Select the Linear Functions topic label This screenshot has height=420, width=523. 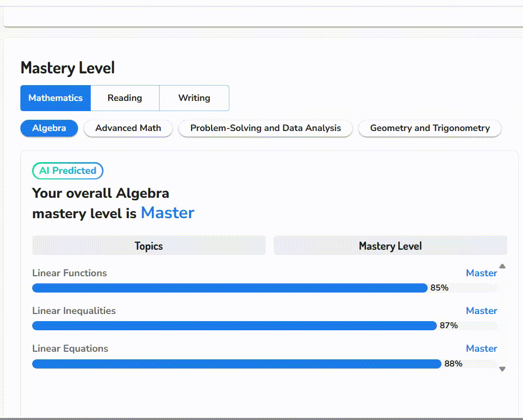69,273
